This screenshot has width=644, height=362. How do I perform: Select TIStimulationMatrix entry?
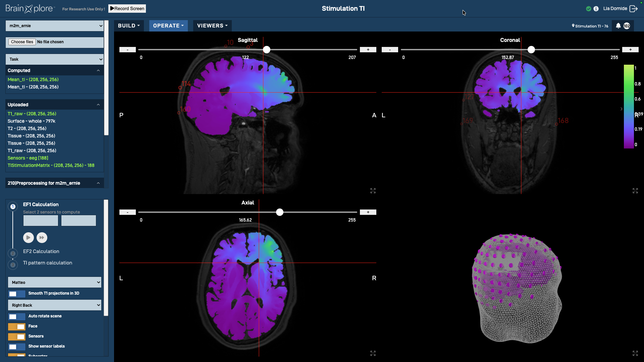pos(51,165)
